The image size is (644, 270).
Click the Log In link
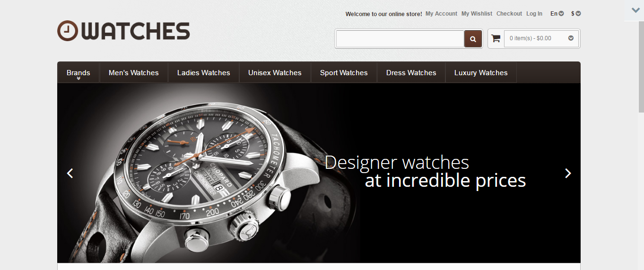click(534, 14)
